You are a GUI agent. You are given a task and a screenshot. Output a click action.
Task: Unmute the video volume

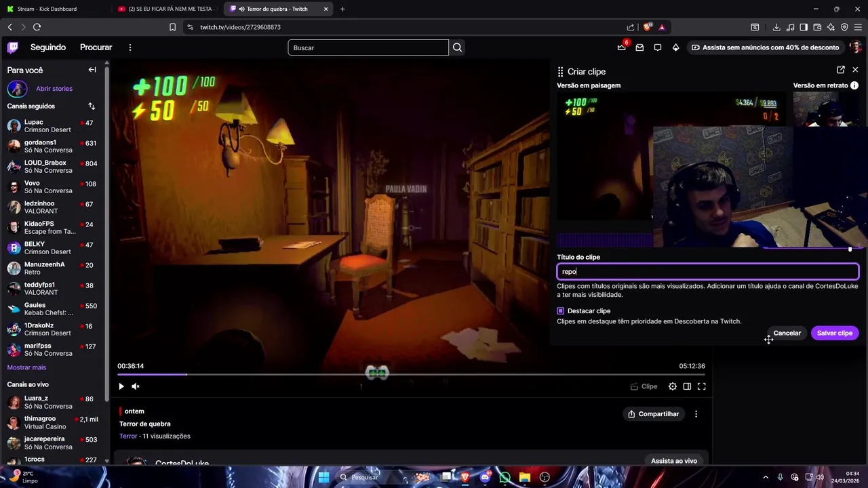136,386
